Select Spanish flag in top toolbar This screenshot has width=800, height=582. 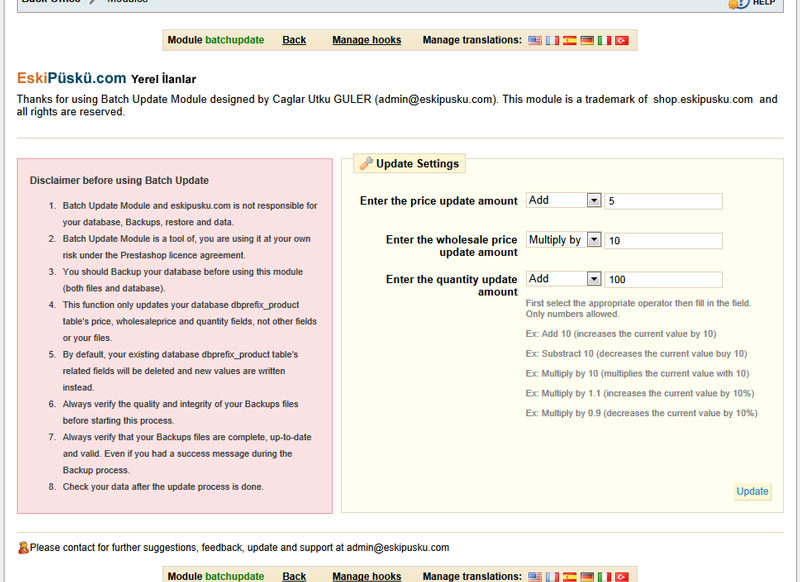pyautogui.click(x=569, y=40)
